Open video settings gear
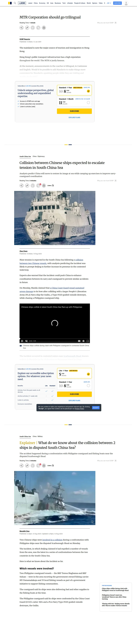The height and width of the screenshot is (644, 137). (x=83, y=341)
